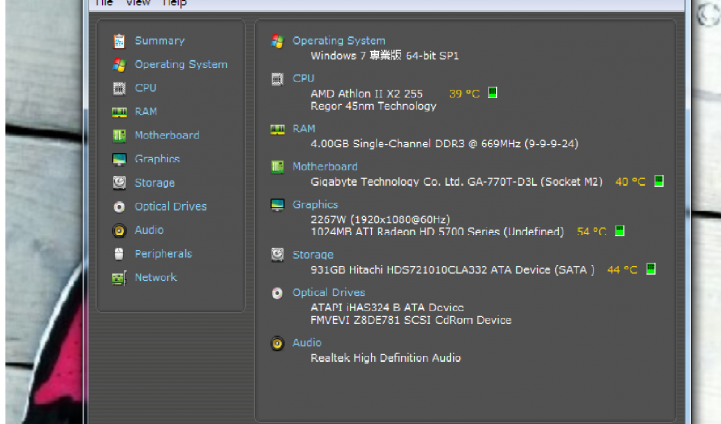Click the RAM heading link in summary
The height and width of the screenshot is (424, 721).
pyautogui.click(x=304, y=129)
